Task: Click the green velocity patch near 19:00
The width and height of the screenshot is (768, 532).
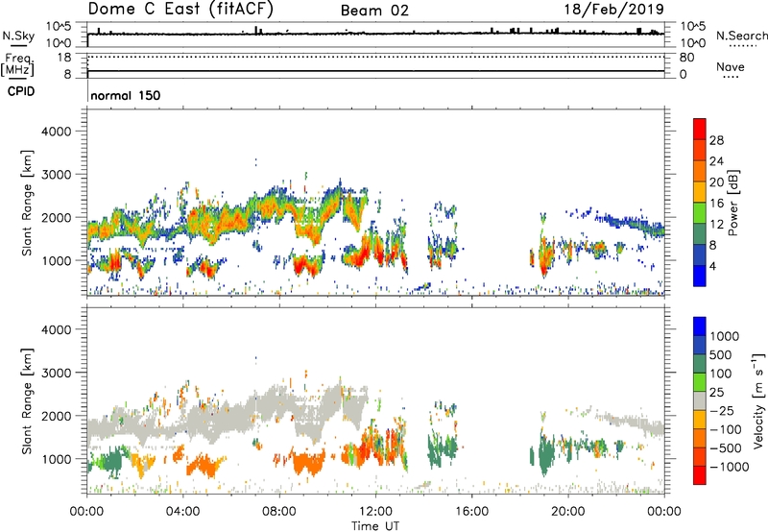Action: [x=545, y=454]
